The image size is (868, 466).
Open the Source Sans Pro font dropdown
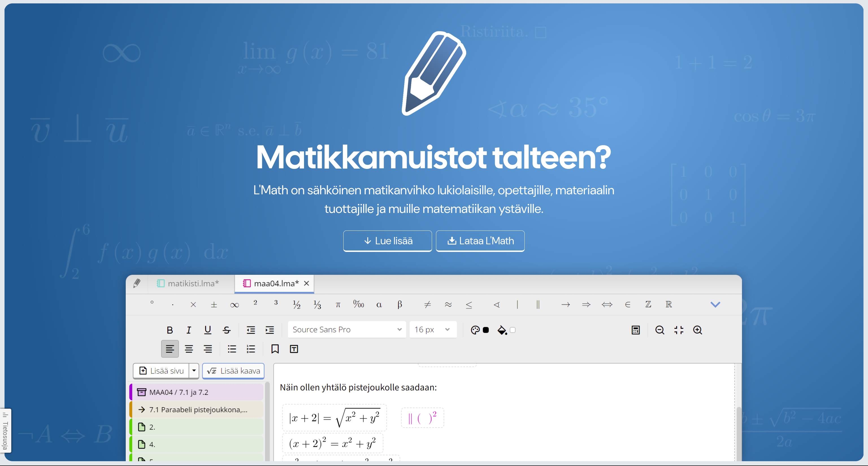[x=347, y=330]
